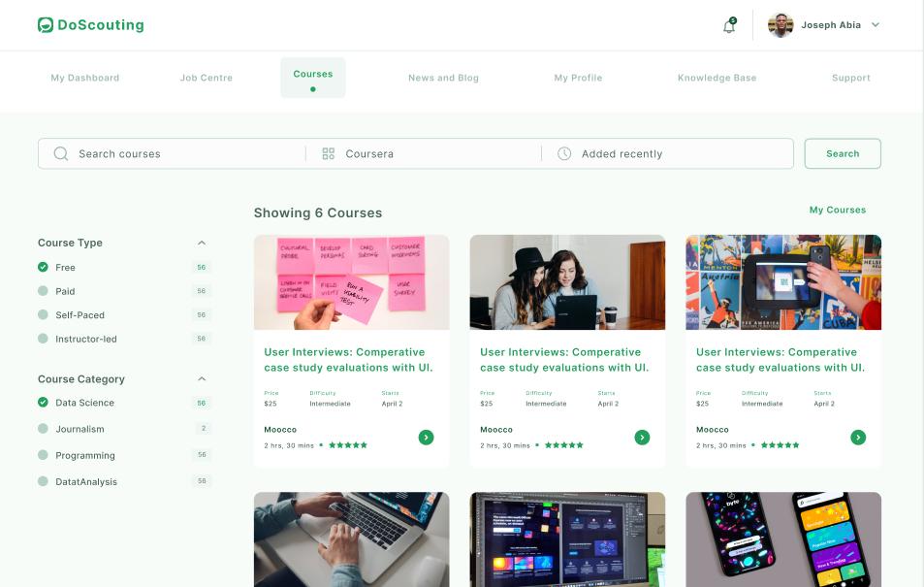Viewport: 924px width, 587px height.
Task: Open the My Courses link
Action: (x=837, y=210)
